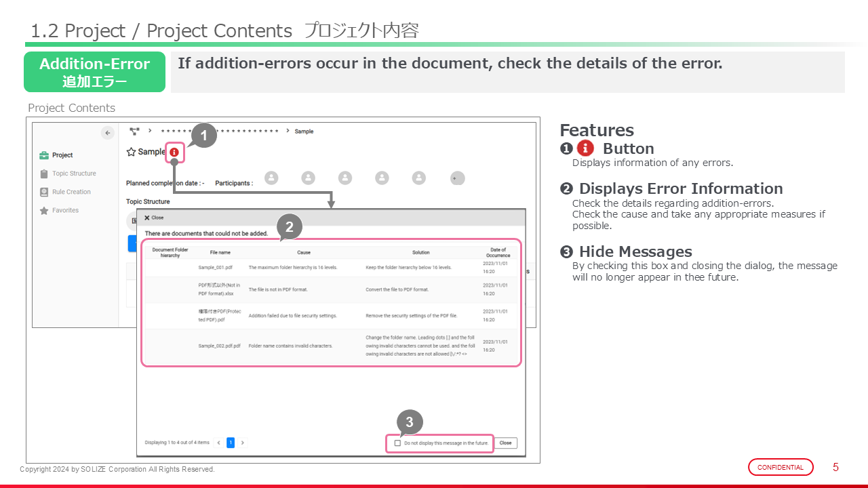Select page 1 in pagination
Screen dimensions: 868x488
tap(231, 443)
